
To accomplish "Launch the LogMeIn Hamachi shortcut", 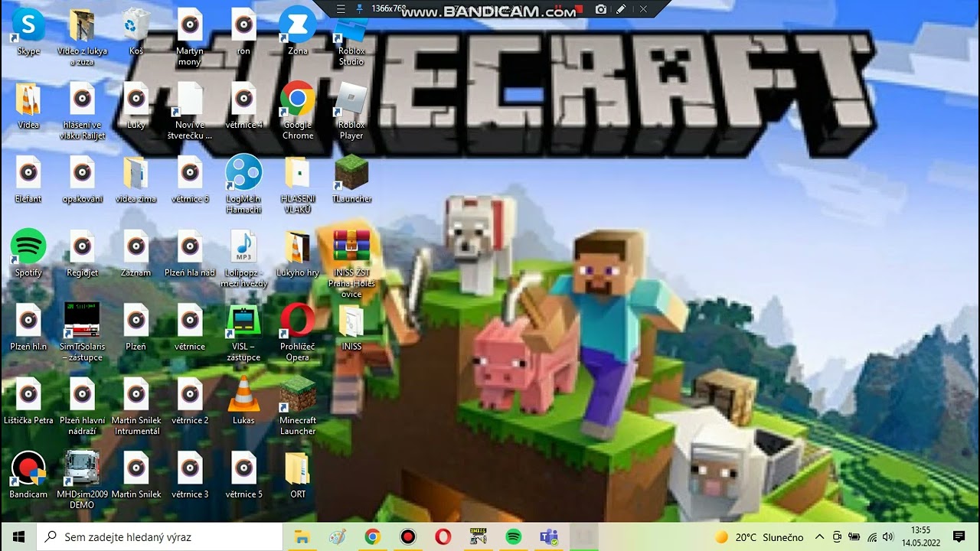I will 243,184.
